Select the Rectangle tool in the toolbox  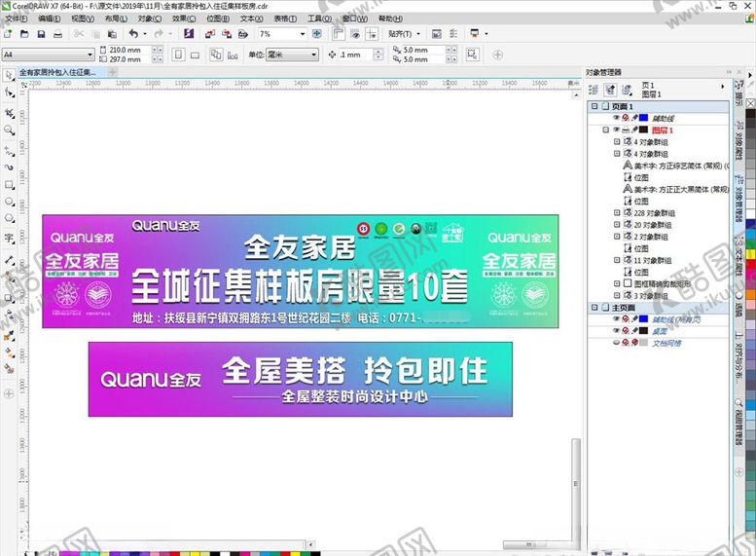tap(9, 184)
